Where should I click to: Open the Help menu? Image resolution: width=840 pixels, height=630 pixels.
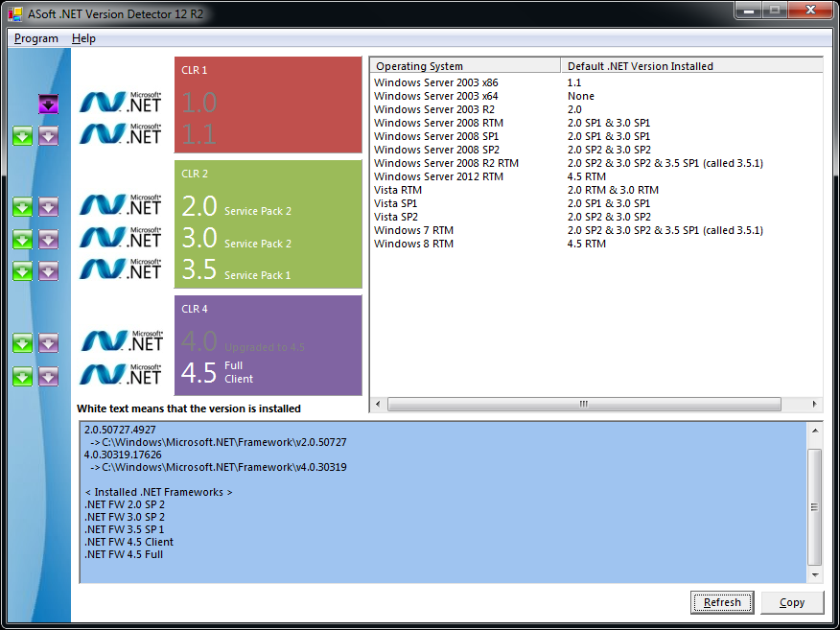tap(83, 38)
